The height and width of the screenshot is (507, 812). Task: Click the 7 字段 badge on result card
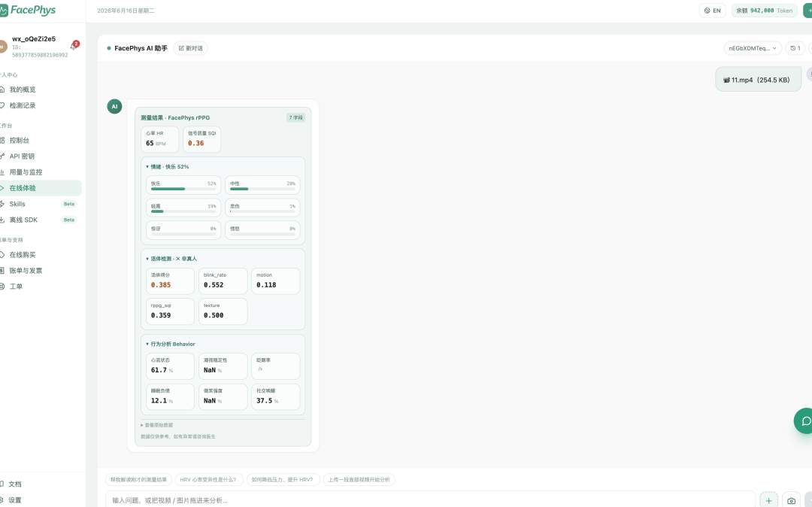point(295,117)
